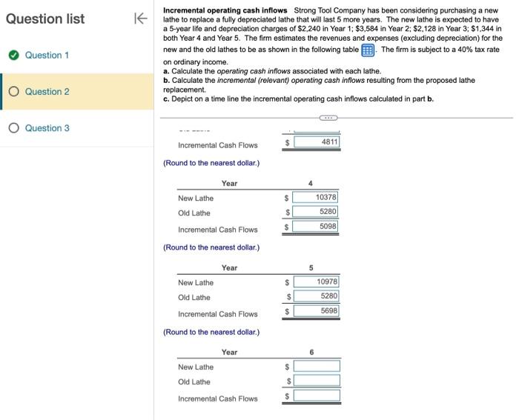This screenshot has width=519, height=420.
Task: Click Year 4 New Lathe field 10378
Action: [x=315, y=197]
